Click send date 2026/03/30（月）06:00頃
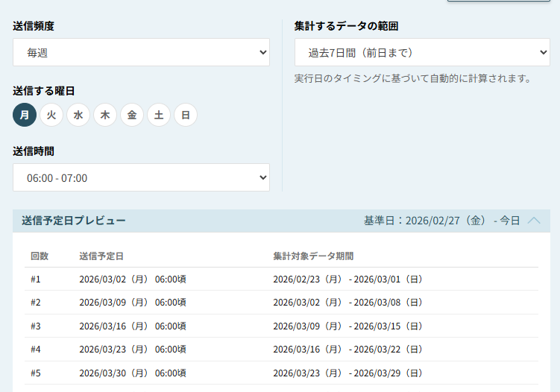 click(133, 373)
